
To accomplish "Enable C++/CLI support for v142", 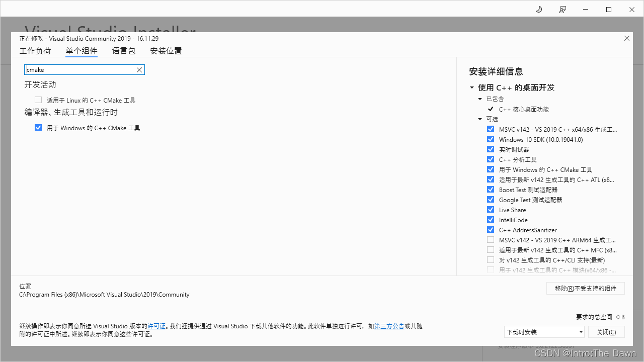I will point(491,260).
